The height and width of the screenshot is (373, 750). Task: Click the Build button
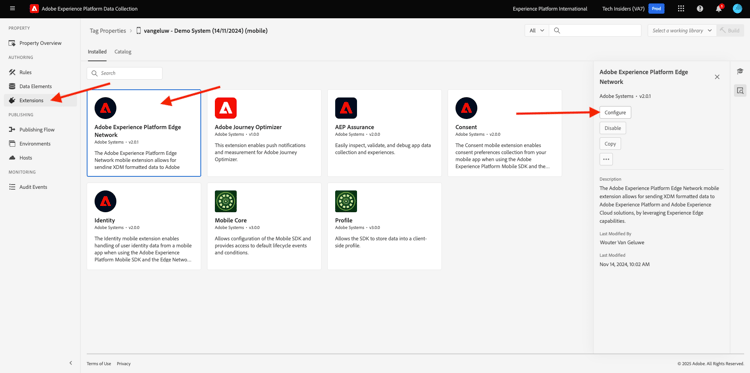coord(730,31)
